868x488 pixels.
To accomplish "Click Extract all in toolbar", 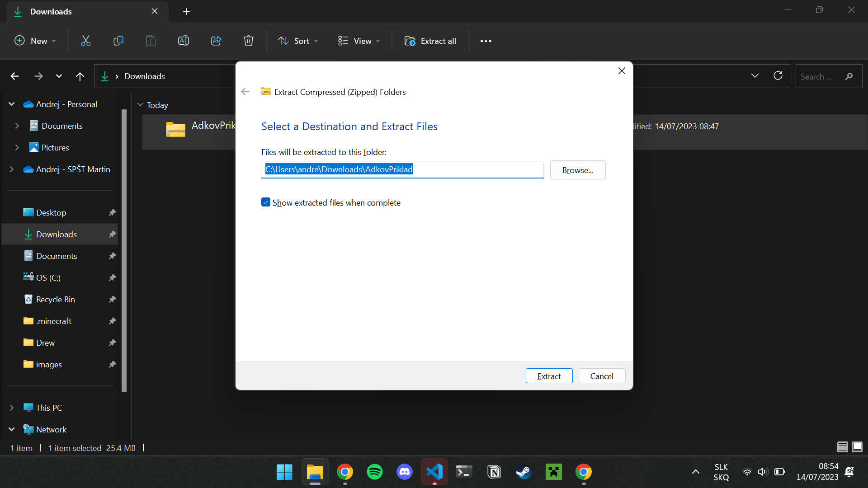I will (430, 41).
